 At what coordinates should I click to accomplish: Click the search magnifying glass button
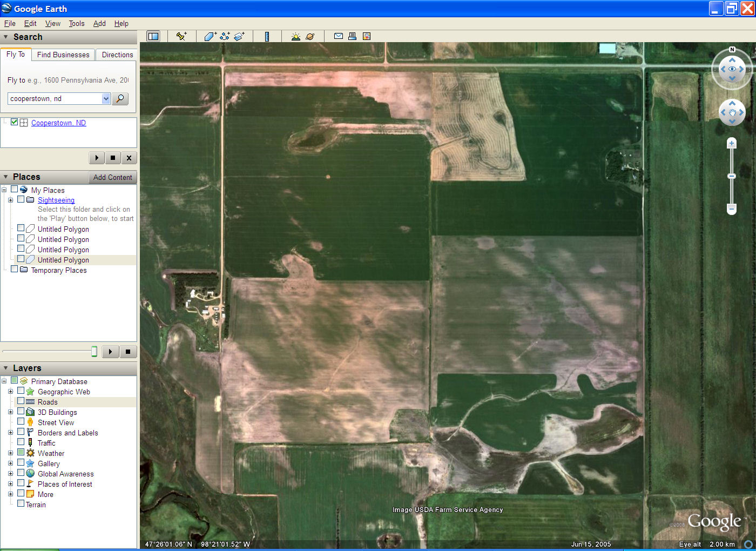point(120,98)
